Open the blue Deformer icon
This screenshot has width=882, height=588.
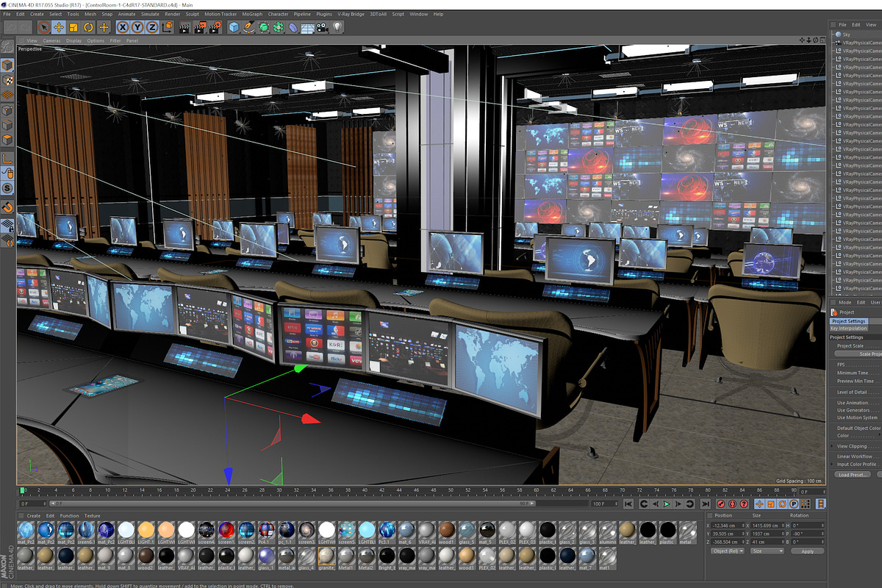pos(293,27)
